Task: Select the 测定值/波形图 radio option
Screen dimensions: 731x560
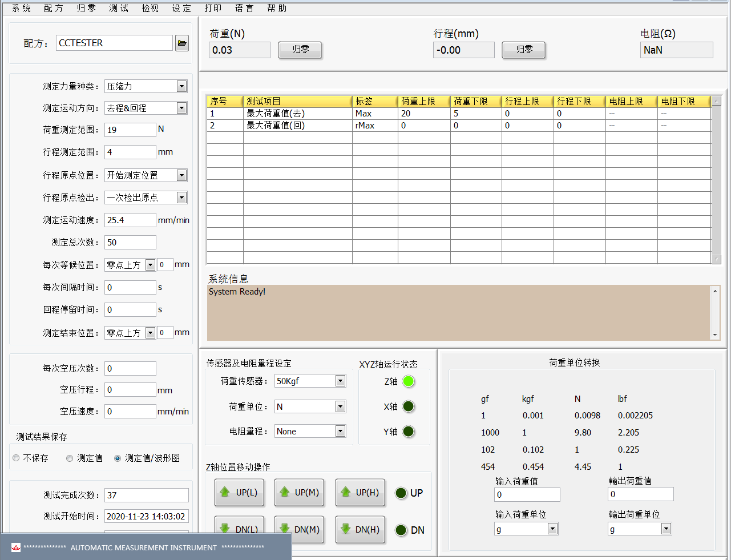Action: coord(118,458)
